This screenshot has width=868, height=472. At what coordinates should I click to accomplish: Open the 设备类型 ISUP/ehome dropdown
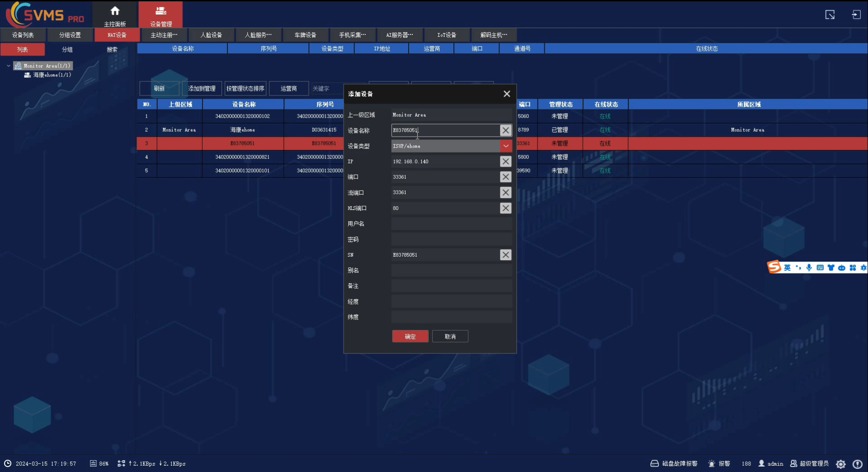click(x=505, y=146)
